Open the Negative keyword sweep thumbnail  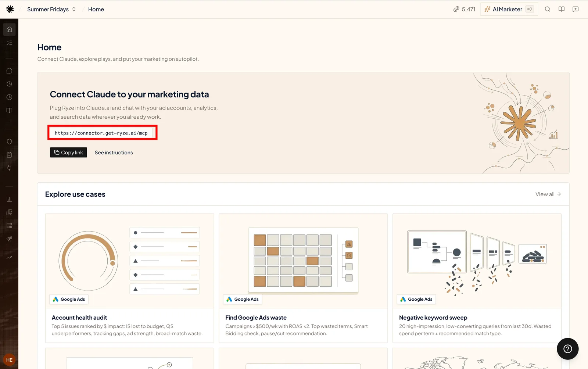[x=477, y=261]
